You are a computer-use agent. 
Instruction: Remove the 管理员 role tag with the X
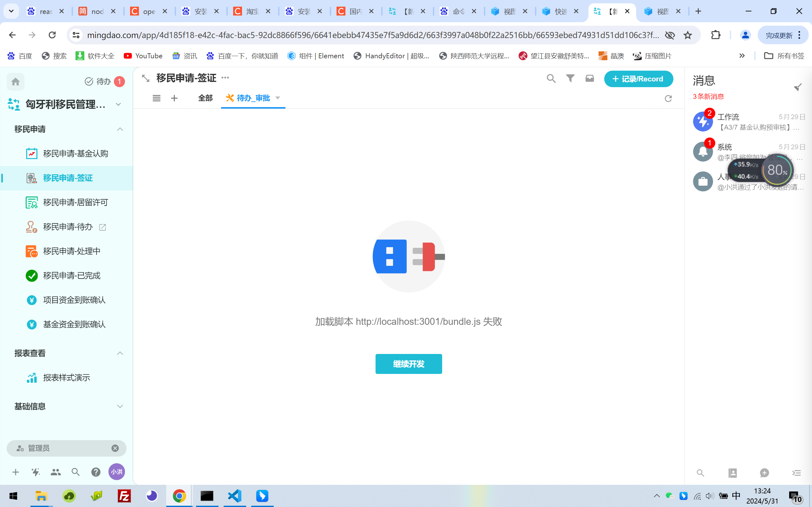pos(115,448)
